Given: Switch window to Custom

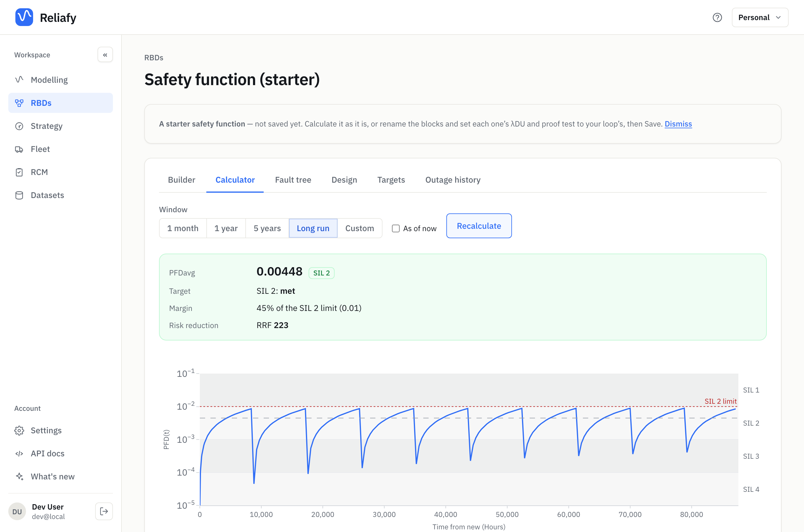Looking at the screenshot, I should point(360,228).
